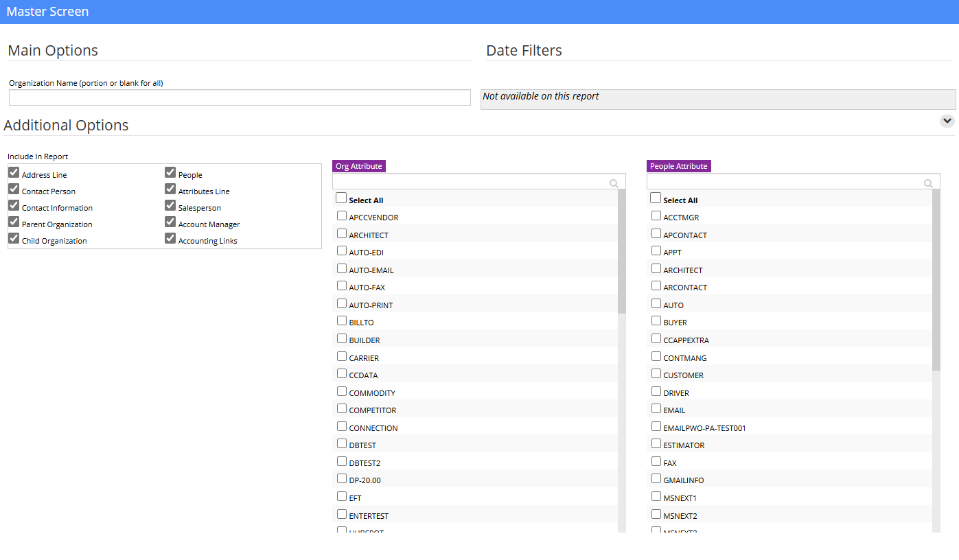Collapse Additional Options with the chevron button
This screenshot has height=560, width=959.
click(947, 121)
